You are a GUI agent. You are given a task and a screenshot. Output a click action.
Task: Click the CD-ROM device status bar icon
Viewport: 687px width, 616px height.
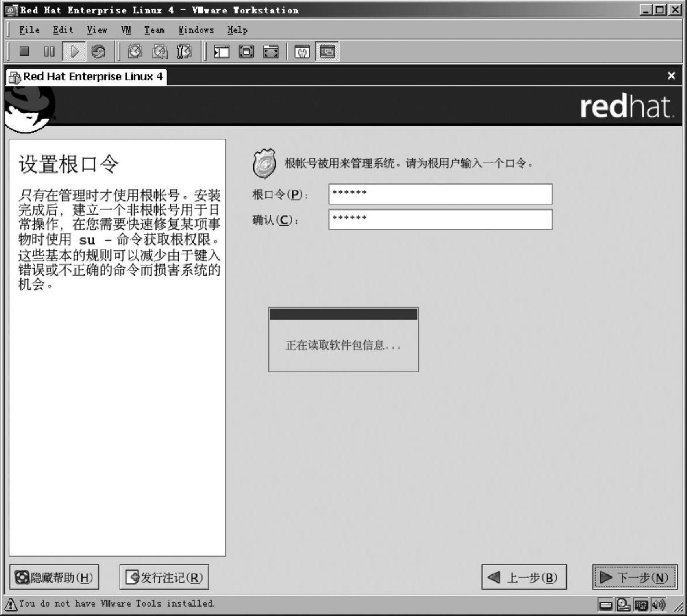point(623,604)
